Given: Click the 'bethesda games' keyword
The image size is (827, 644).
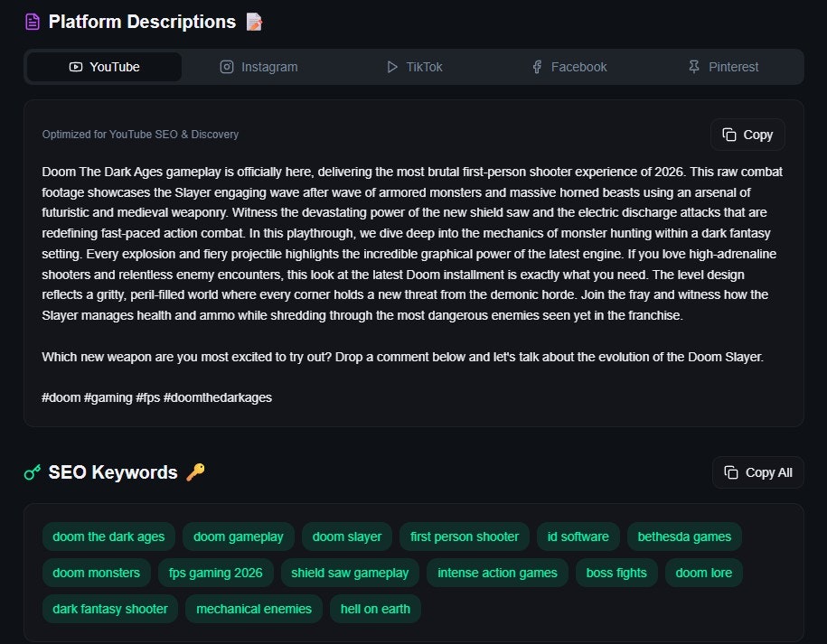Looking at the screenshot, I should coord(684,537).
